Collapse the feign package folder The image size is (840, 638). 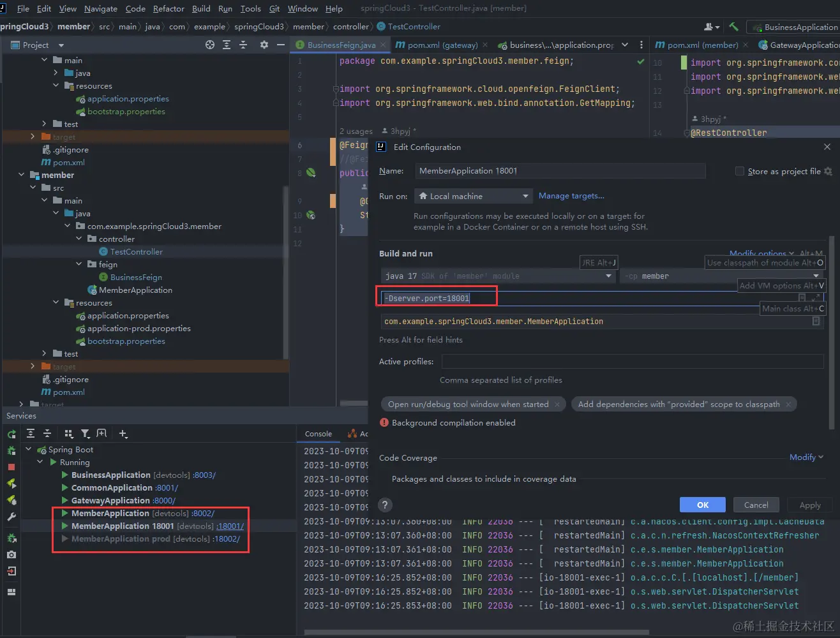tap(79, 264)
